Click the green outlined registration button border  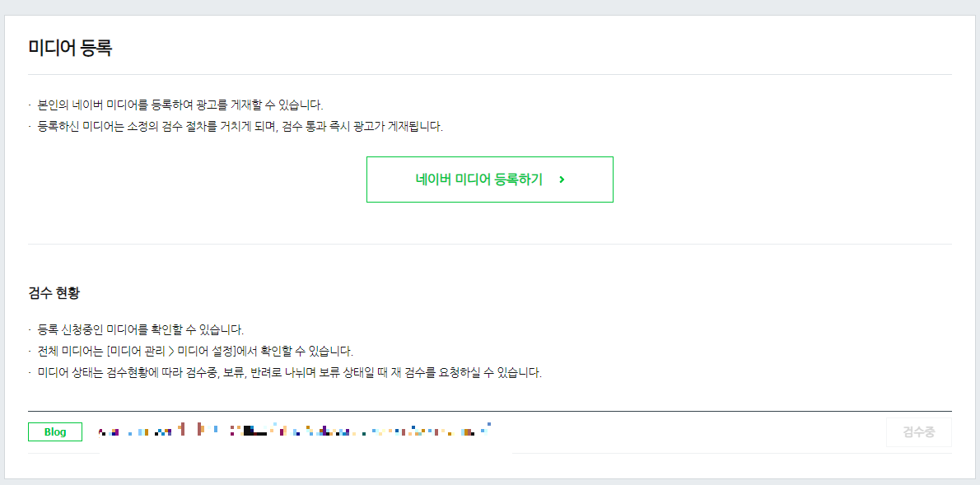point(489,159)
